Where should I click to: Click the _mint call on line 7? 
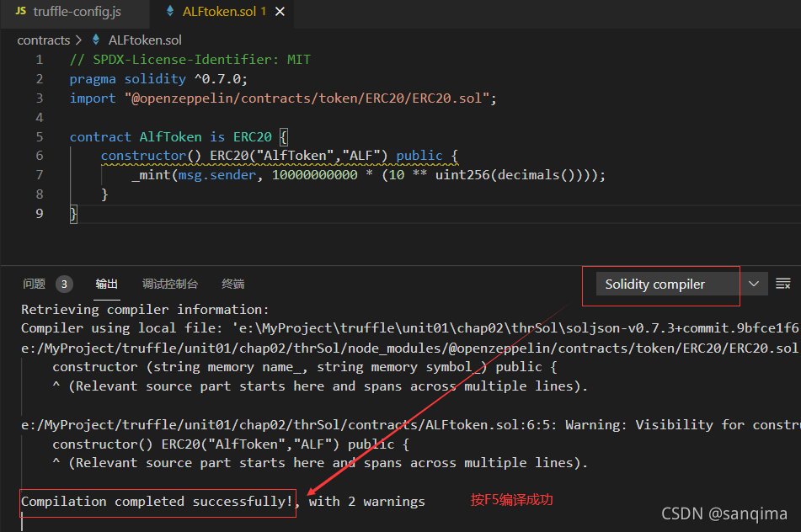click(x=151, y=175)
